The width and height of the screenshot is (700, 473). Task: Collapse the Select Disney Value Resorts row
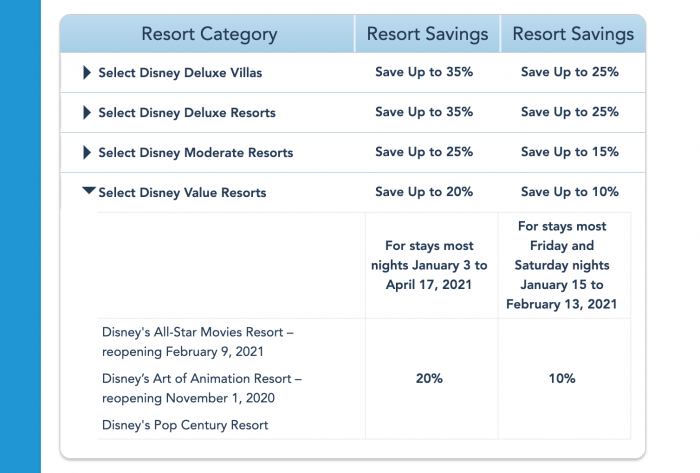pyautogui.click(x=89, y=191)
